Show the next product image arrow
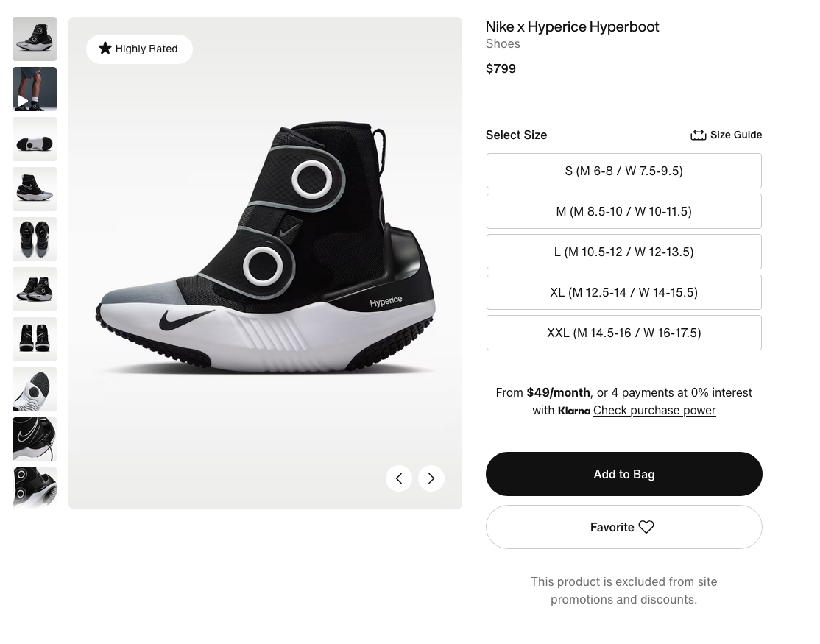The image size is (820, 644). point(431,478)
